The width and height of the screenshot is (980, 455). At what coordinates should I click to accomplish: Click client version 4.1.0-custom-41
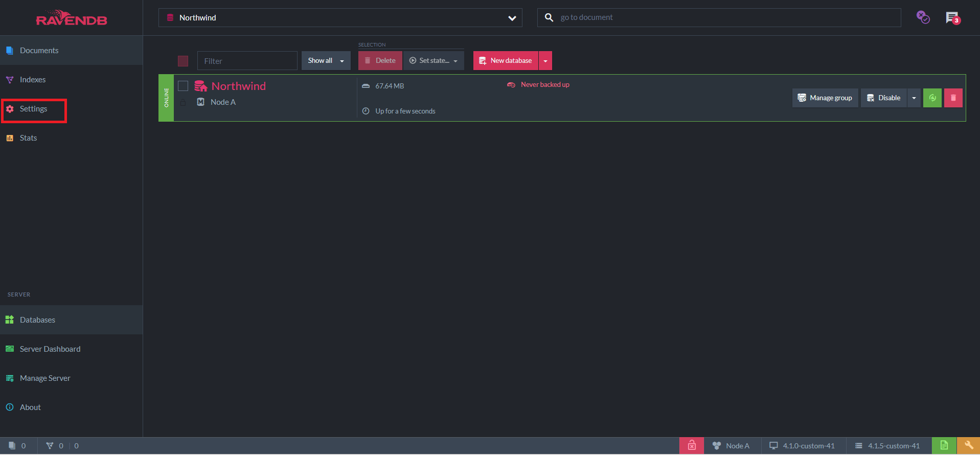pos(803,446)
